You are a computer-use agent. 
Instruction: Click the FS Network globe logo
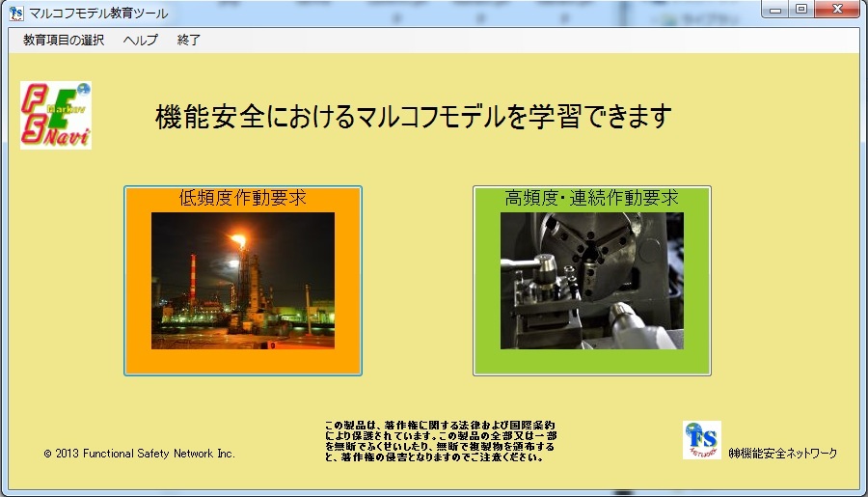coord(702,440)
